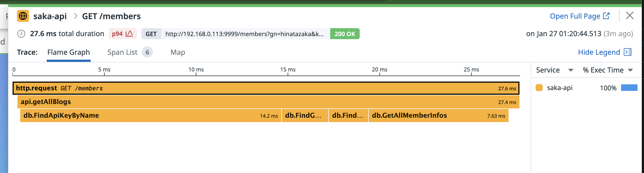Image resolution: width=644 pixels, height=173 pixels.
Task: Click the 15 ms timeline tick
Action: 288,70
